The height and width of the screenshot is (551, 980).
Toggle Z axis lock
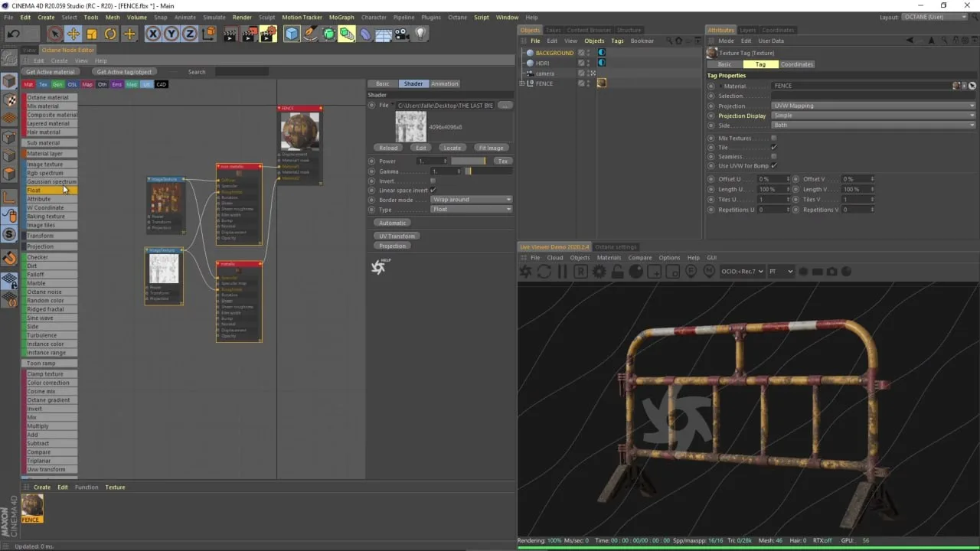189,34
